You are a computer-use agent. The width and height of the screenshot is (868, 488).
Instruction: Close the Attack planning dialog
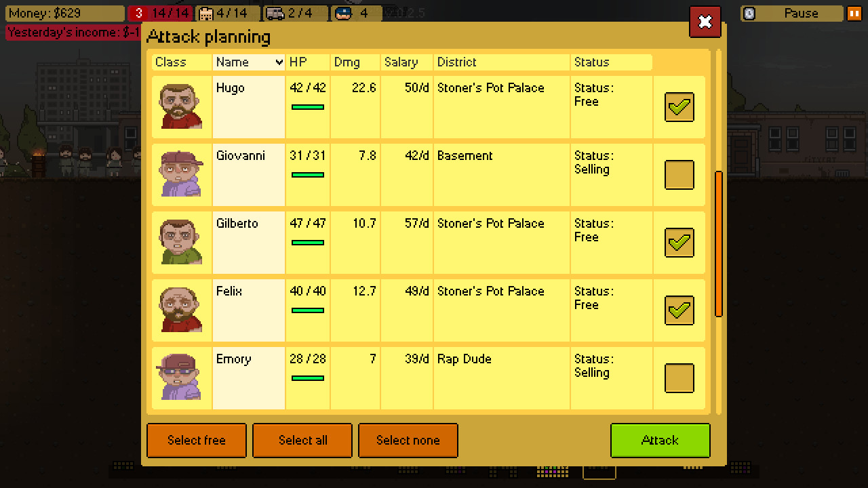click(x=705, y=22)
